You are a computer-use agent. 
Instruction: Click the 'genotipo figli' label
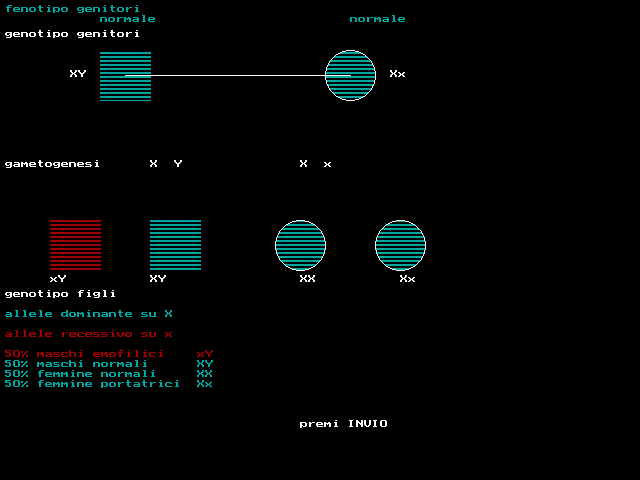(x=60, y=294)
